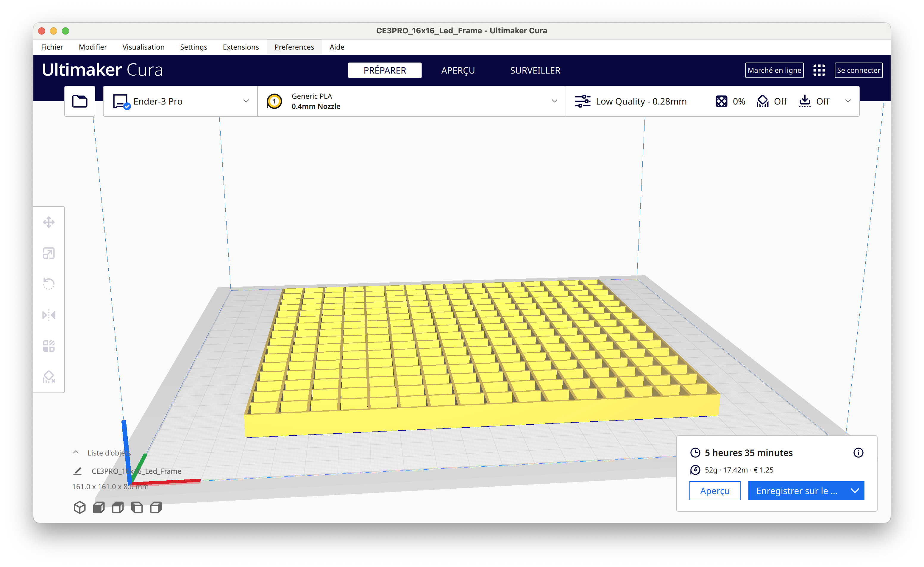This screenshot has width=924, height=567.
Task: Open file folder icon
Action: coord(79,101)
